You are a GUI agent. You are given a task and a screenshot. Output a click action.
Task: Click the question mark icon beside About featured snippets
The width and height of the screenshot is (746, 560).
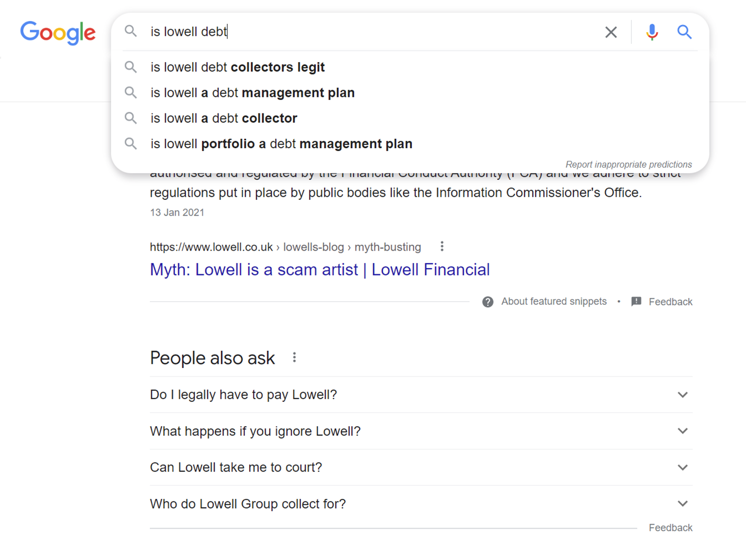(488, 301)
